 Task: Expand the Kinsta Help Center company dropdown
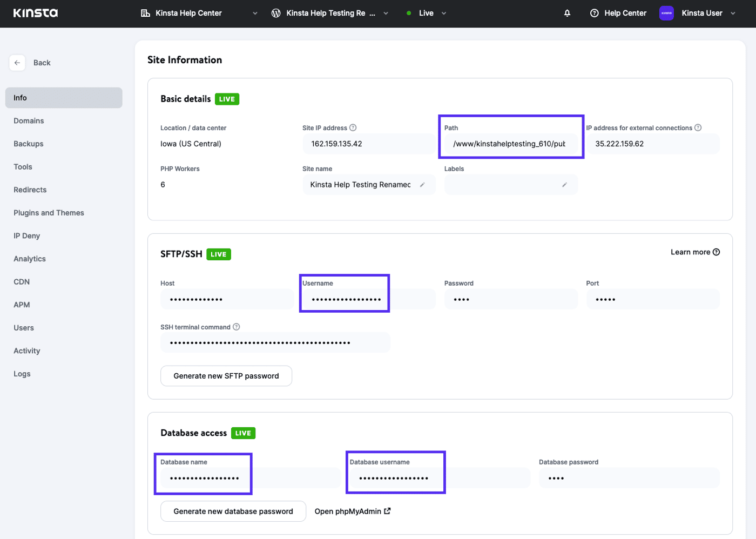(255, 14)
